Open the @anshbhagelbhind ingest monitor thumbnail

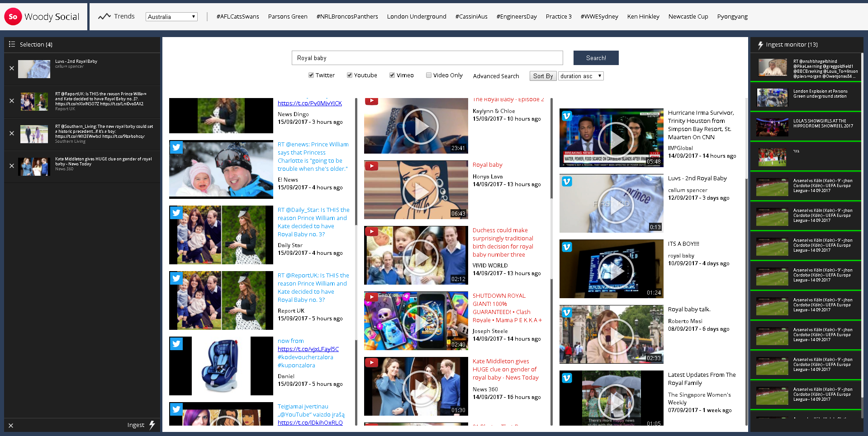(772, 67)
